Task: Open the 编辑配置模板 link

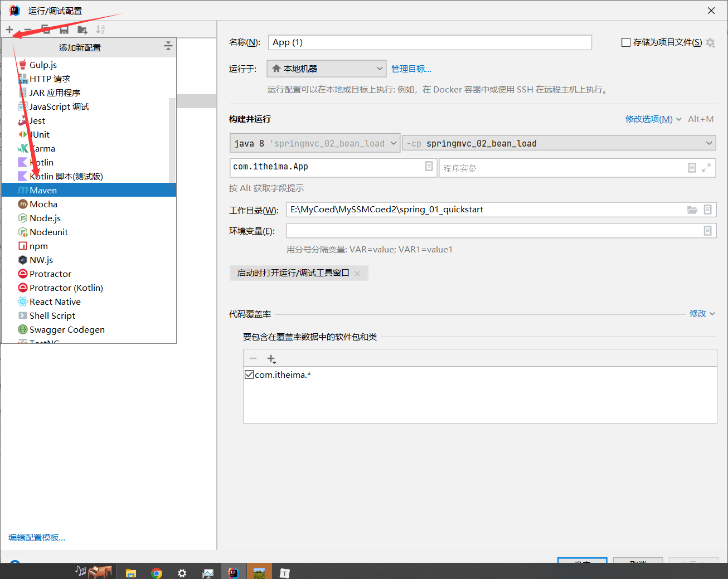Action: (37, 538)
